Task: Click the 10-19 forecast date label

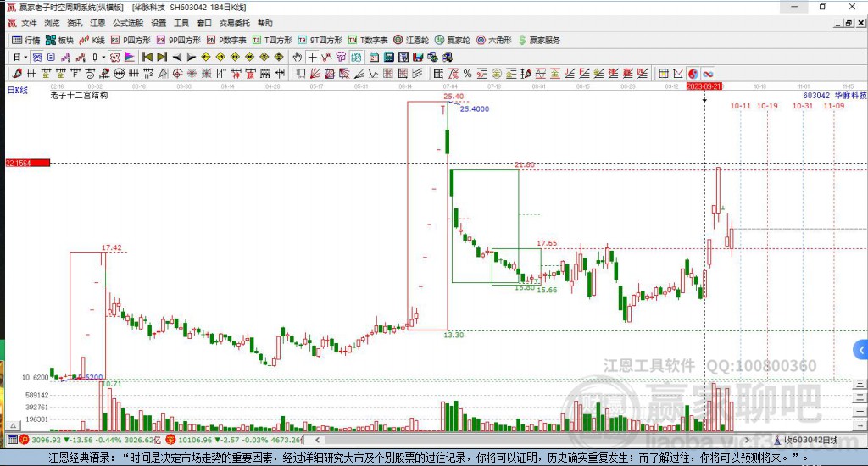Action: pyautogui.click(x=767, y=106)
